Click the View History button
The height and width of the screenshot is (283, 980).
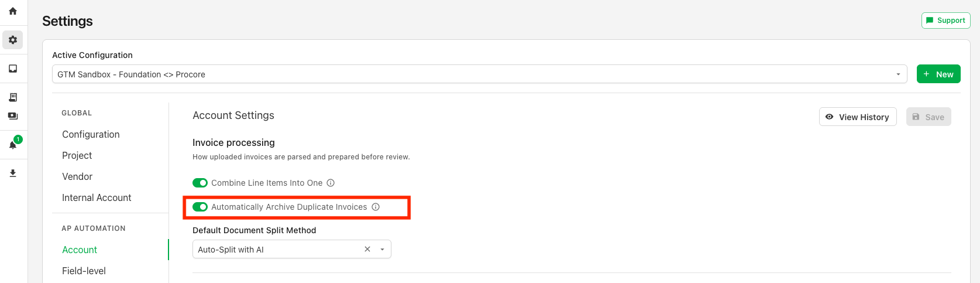(858, 117)
